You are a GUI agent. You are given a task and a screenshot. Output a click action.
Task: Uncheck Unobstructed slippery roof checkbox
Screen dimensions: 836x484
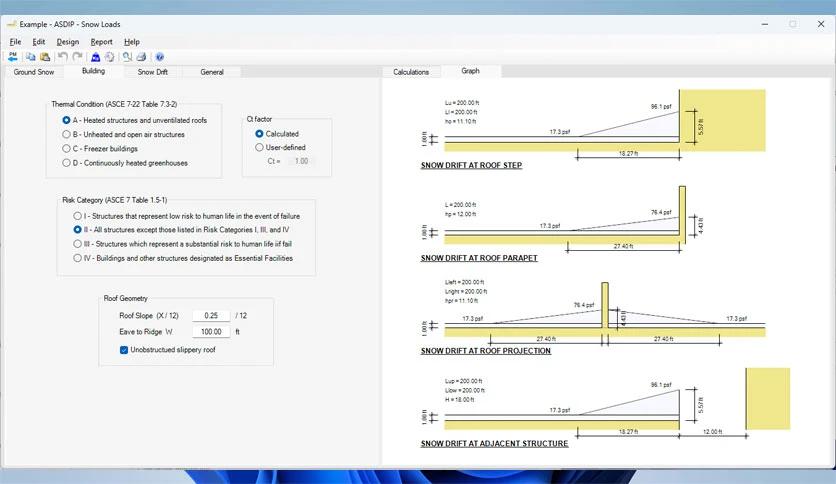coord(124,350)
